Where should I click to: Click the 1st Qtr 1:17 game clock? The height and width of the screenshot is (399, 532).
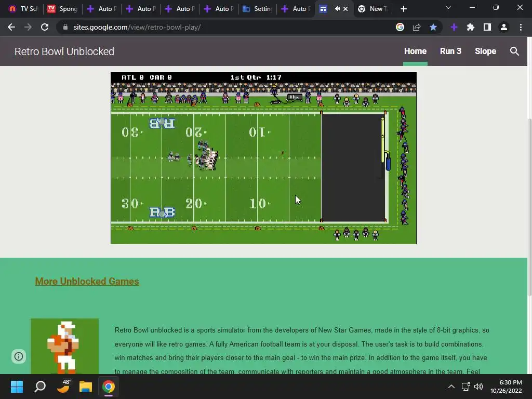(x=256, y=77)
